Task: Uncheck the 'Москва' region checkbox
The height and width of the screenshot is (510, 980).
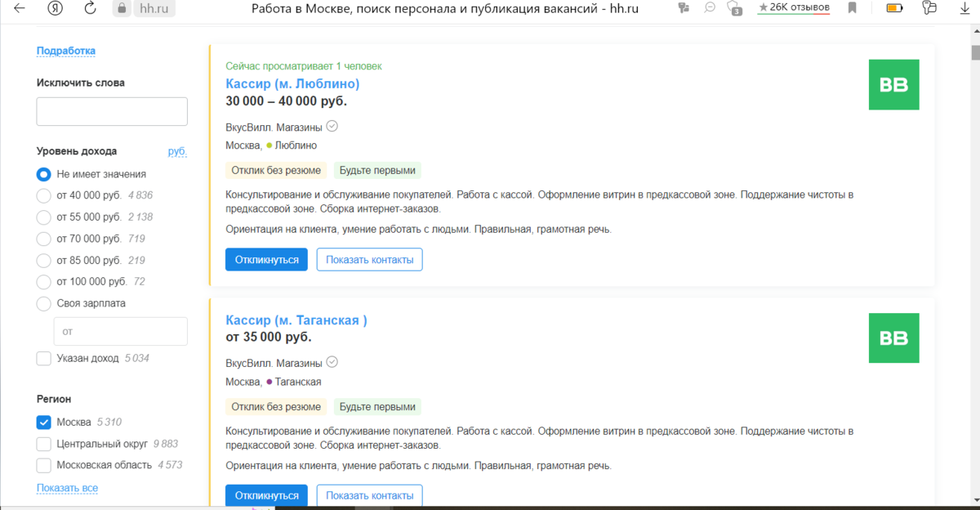Action: click(x=44, y=423)
